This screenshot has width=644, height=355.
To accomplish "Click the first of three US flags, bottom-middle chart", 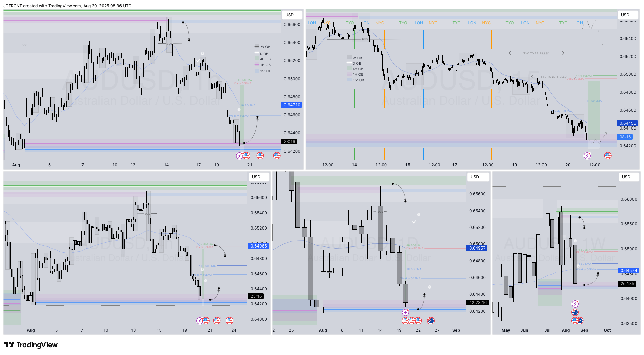I will point(405,321).
